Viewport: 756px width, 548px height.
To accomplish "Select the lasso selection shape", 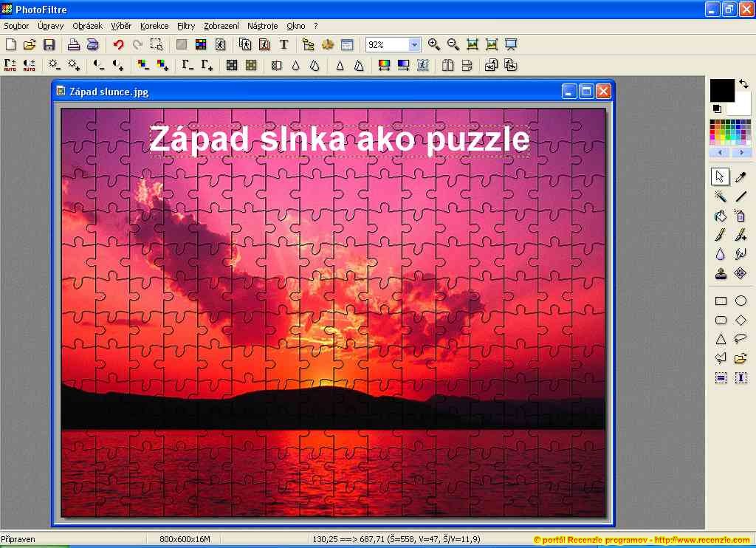I will tap(740, 339).
